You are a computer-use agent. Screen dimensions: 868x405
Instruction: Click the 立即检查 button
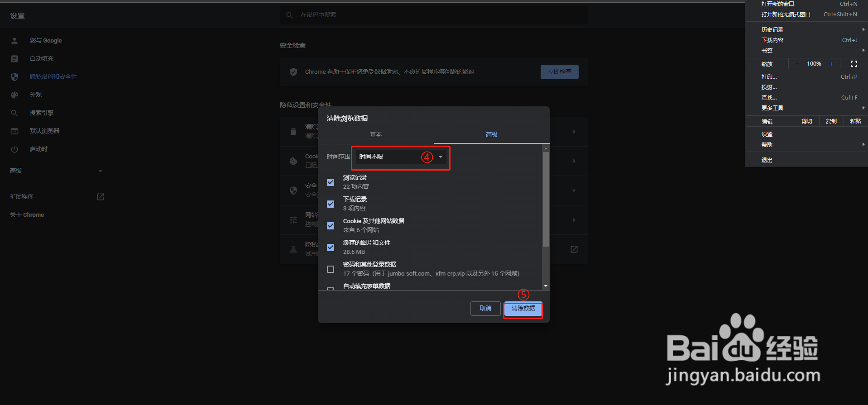(x=560, y=72)
